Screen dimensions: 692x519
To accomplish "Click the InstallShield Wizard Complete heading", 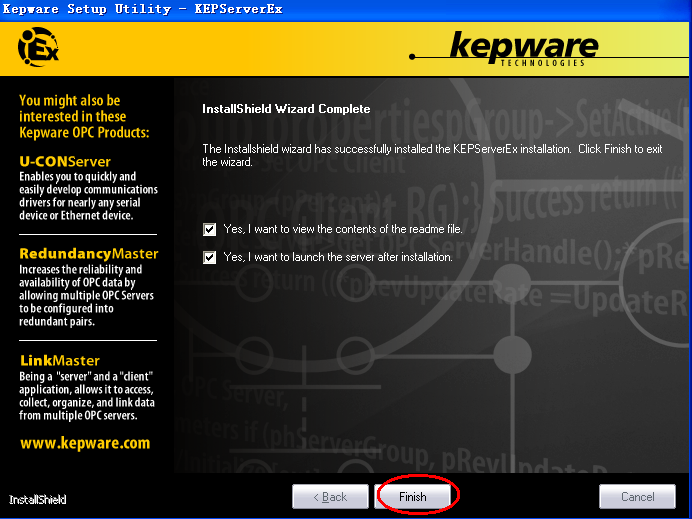I will click(x=286, y=108).
